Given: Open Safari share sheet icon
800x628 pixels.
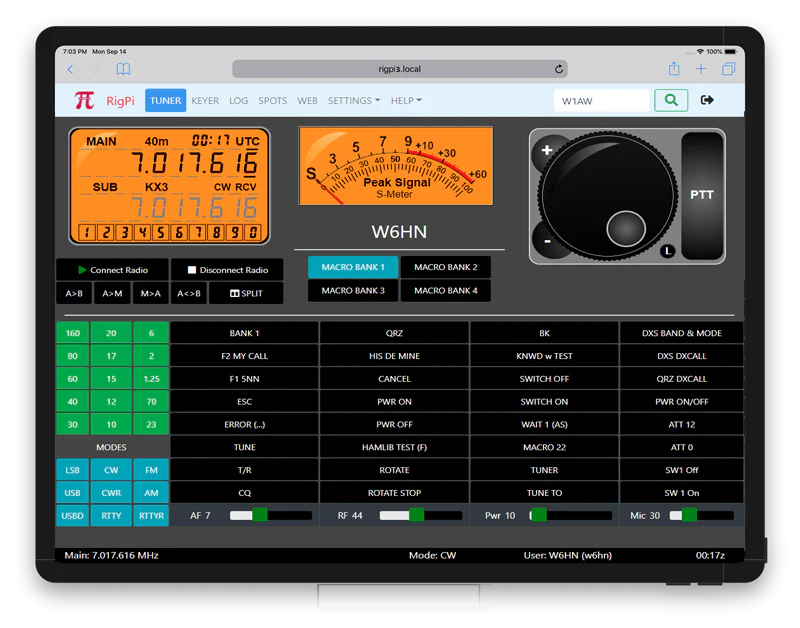Looking at the screenshot, I should [x=674, y=68].
